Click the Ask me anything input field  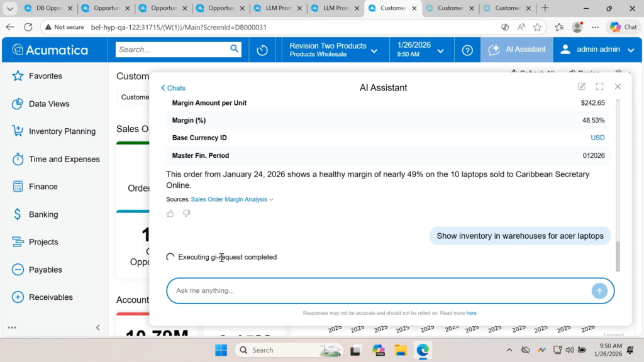(x=377, y=291)
